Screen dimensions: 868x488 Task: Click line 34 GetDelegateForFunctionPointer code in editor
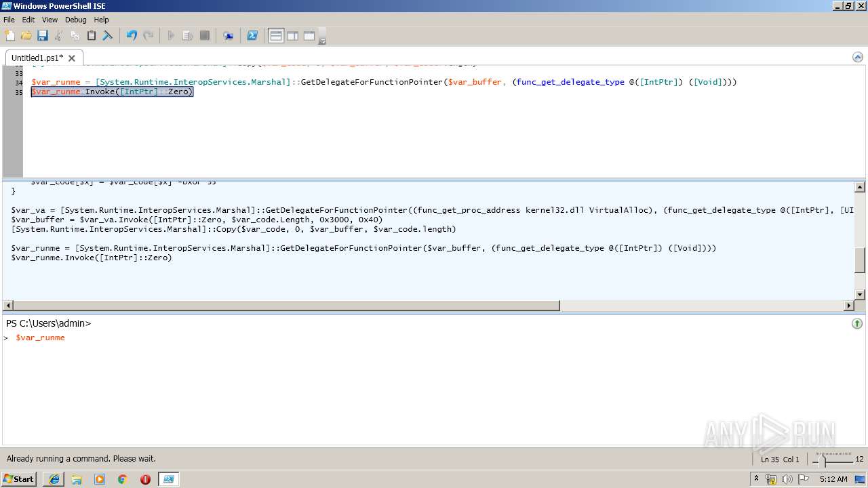pyautogui.click(x=384, y=82)
